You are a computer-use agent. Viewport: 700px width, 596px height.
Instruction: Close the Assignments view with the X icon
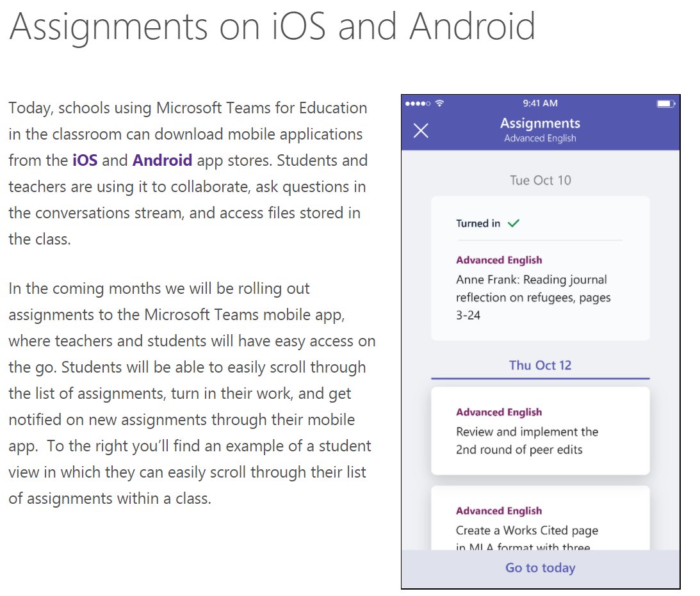pos(421,131)
